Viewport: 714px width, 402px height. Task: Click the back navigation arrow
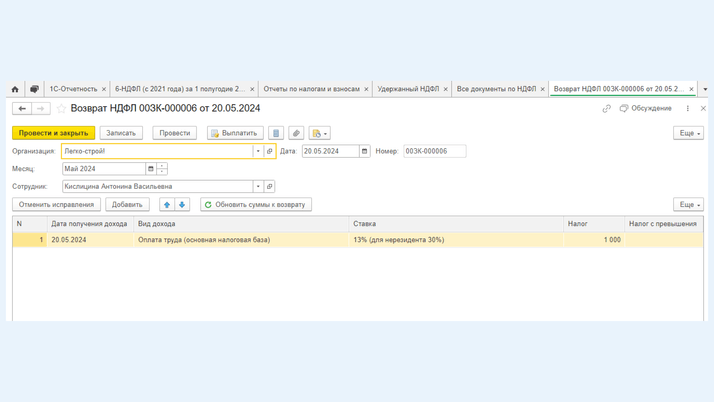click(x=22, y=108)
